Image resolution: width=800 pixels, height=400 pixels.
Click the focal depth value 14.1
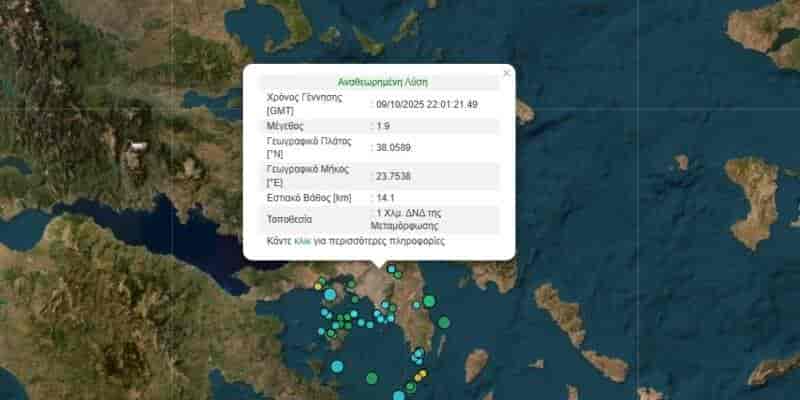point(383,198)
